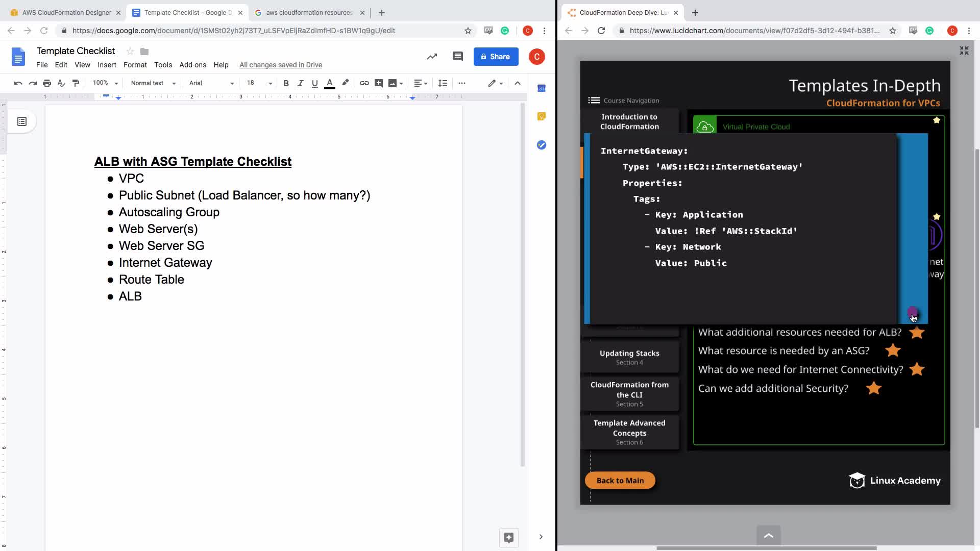Click the Back to Main button

click(x=620, y=480)
